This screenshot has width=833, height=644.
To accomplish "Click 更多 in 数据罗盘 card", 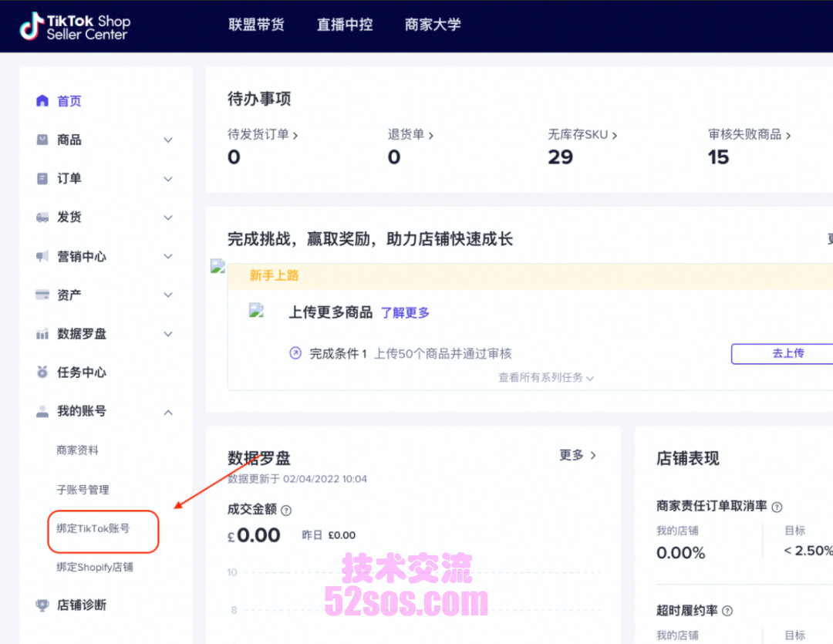I will click(x=578, y=455).
